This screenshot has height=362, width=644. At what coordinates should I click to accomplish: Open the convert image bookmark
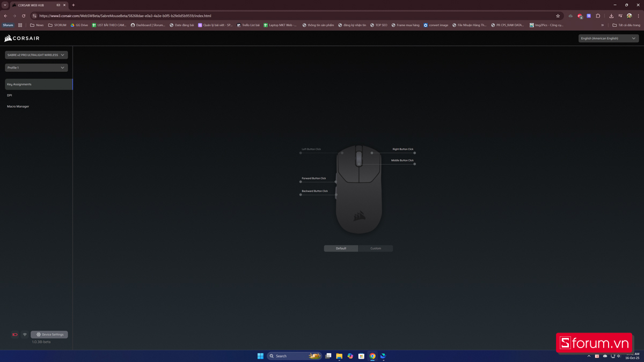(x=436, y=25)
